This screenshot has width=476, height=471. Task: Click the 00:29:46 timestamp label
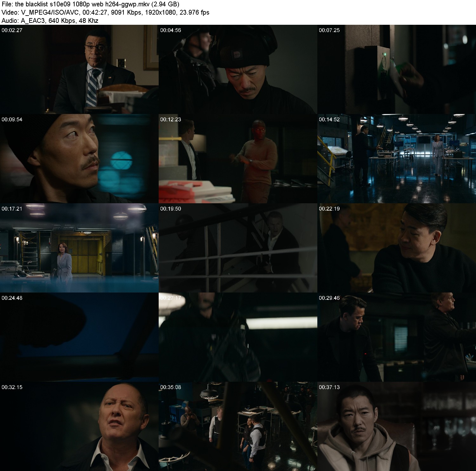[329, 298]
